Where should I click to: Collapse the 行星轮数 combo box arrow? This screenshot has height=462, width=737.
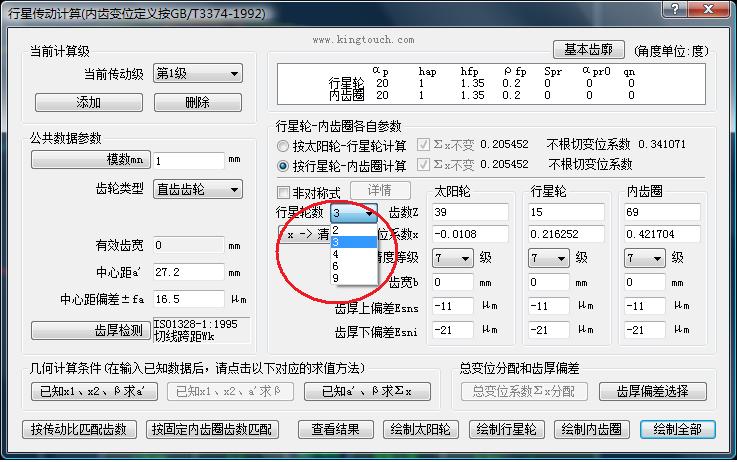[x=370, y=213]
